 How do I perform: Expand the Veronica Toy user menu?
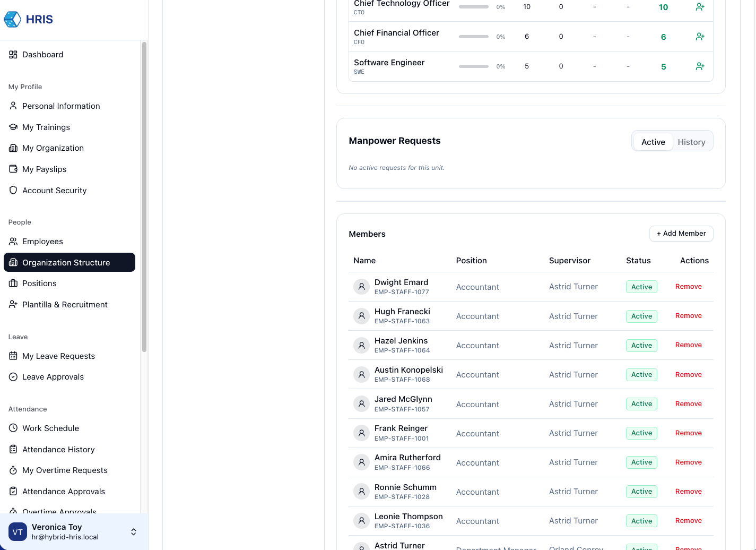[134, 531]
